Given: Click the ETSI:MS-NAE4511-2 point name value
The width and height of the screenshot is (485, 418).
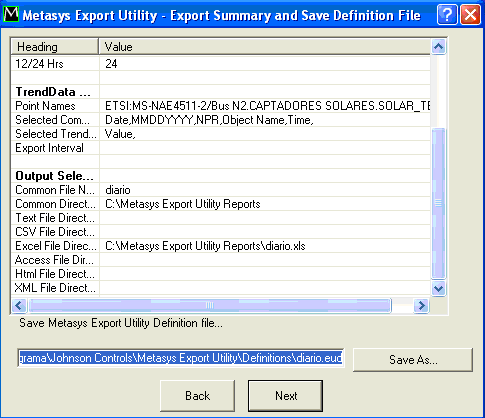Looking at the screenshot, I should (x=267, y=106).
